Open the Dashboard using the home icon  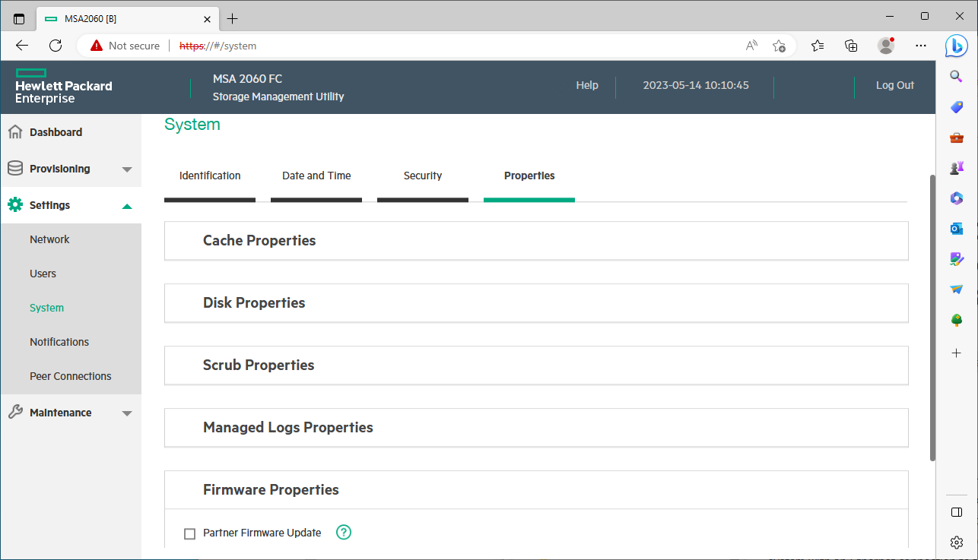pyautogui.click(x=15, y=131)
